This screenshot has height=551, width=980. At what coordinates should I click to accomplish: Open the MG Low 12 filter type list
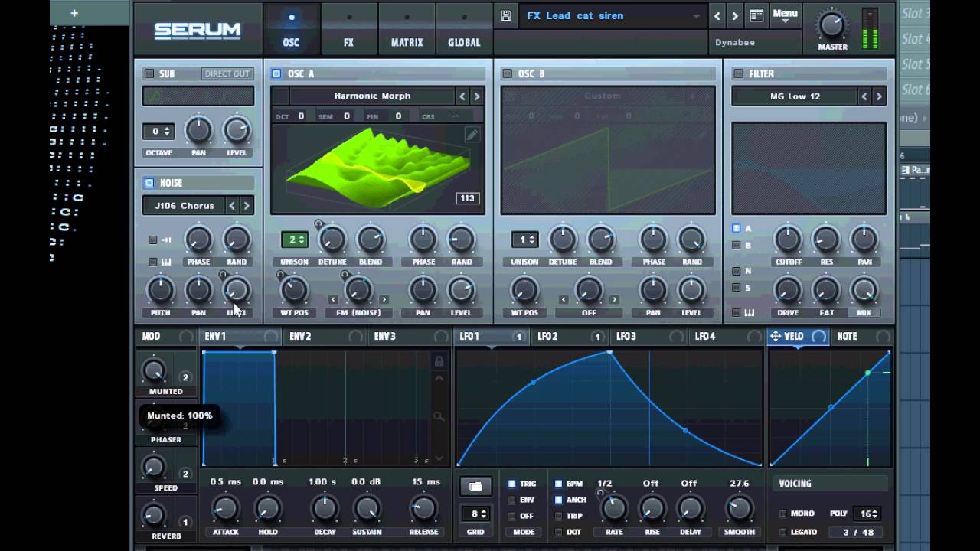pyautogui.click(x=795, y=96)
